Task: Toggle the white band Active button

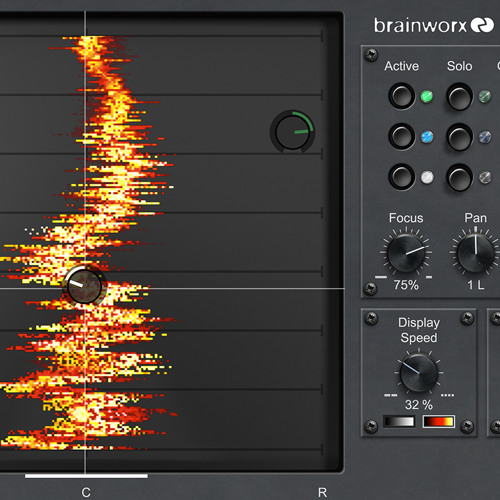Action: pos(402,177)
